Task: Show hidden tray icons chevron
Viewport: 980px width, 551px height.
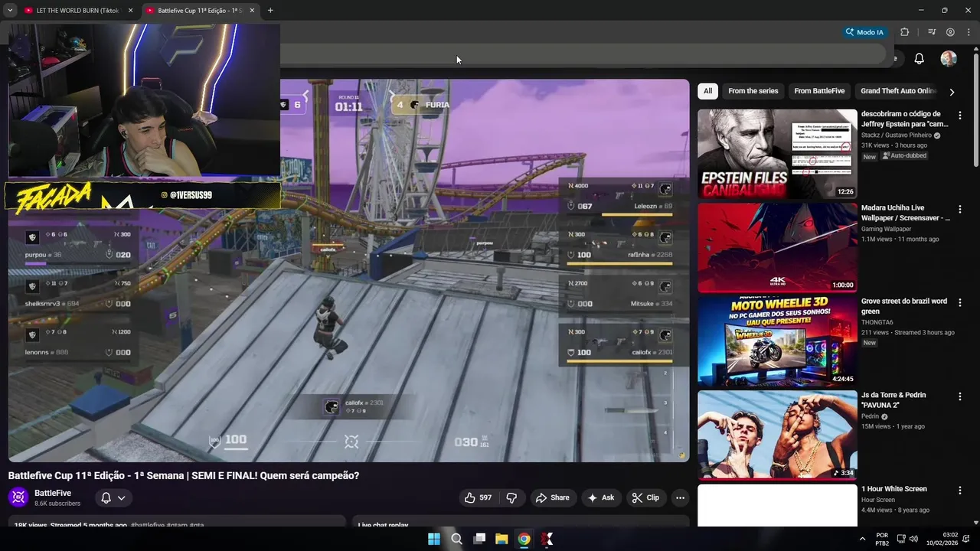Action: [863, 539]
